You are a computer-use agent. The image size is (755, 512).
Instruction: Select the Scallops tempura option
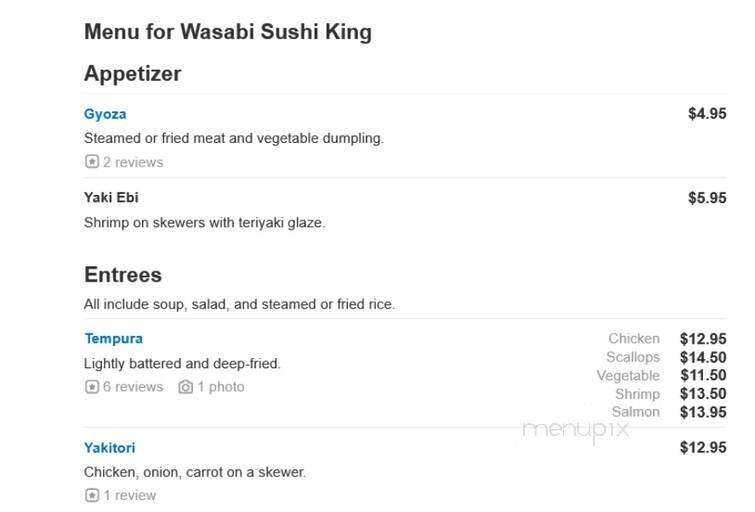point(633,357)
